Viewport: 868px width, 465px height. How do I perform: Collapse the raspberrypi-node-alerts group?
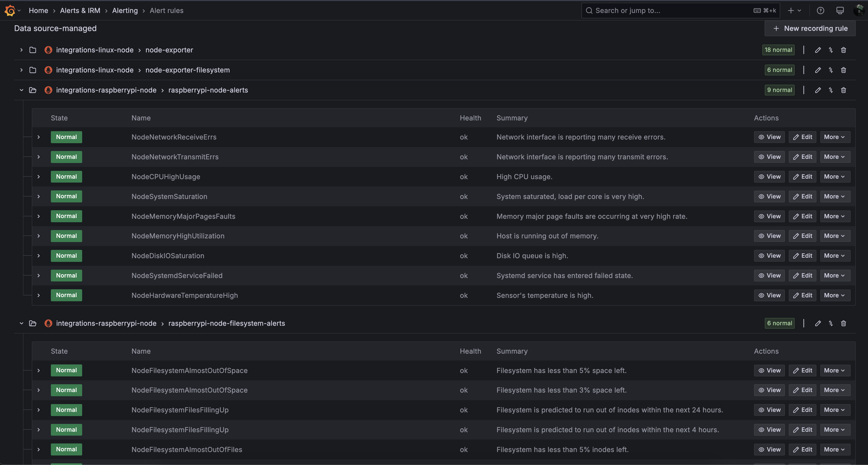coord(22,90)
